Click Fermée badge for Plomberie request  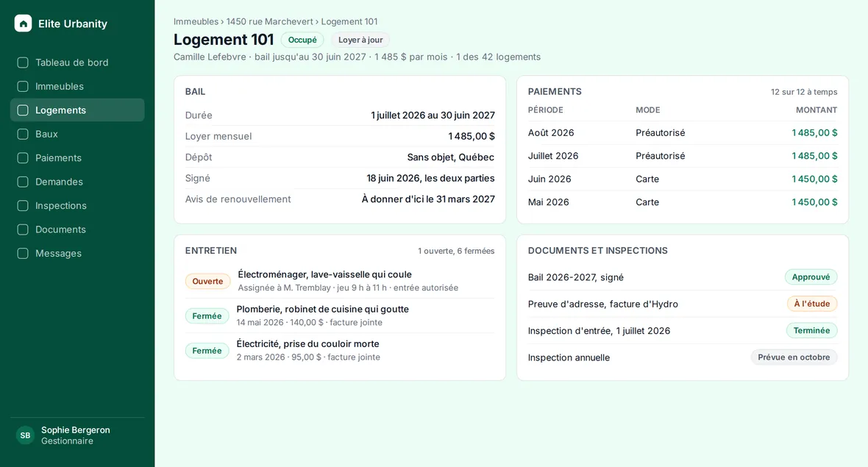point(207,316)
